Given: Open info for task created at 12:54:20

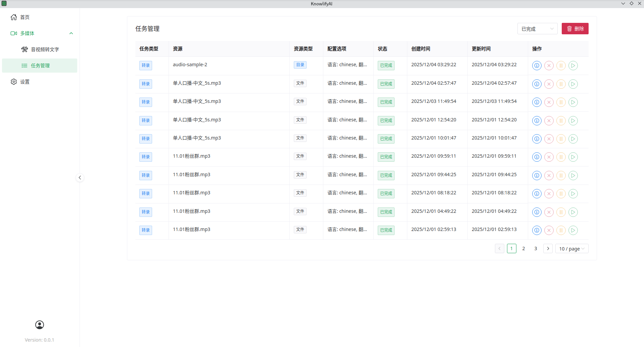Looking at the screenshot, I should point(537,121).
